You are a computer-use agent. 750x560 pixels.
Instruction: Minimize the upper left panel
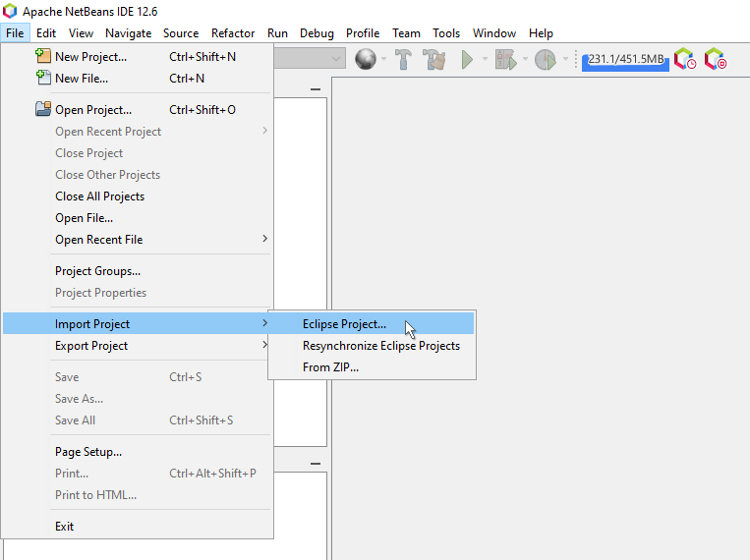click(x=316, y=89)
